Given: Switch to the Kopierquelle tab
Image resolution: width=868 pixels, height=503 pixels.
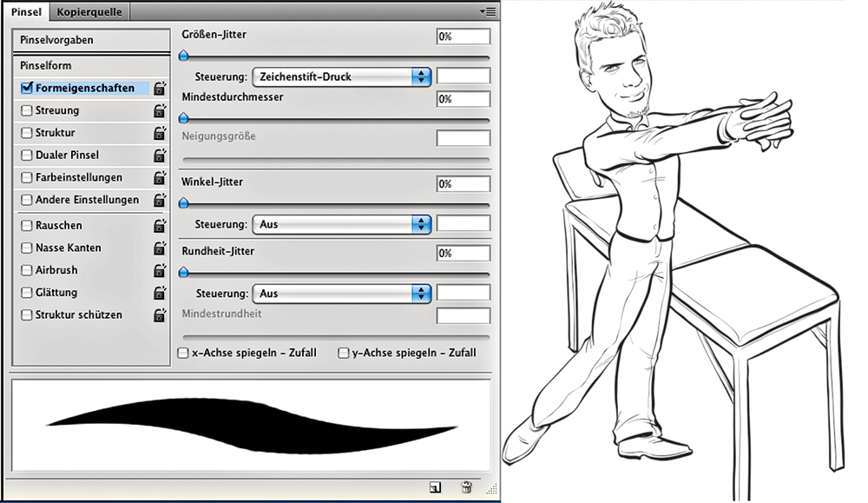Looking at the screenshot, I should click(89, 11).
